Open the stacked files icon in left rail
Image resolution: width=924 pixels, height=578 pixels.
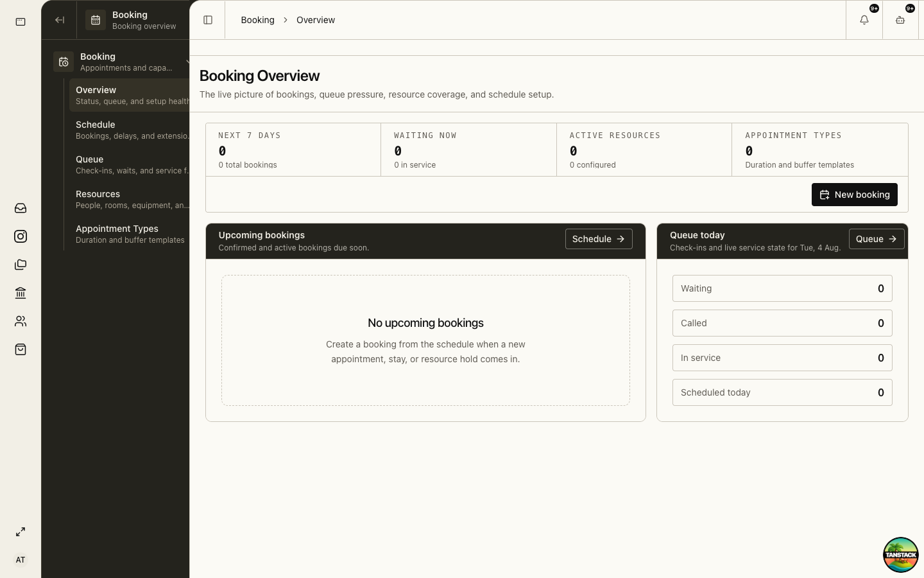[x=21, y=265]
